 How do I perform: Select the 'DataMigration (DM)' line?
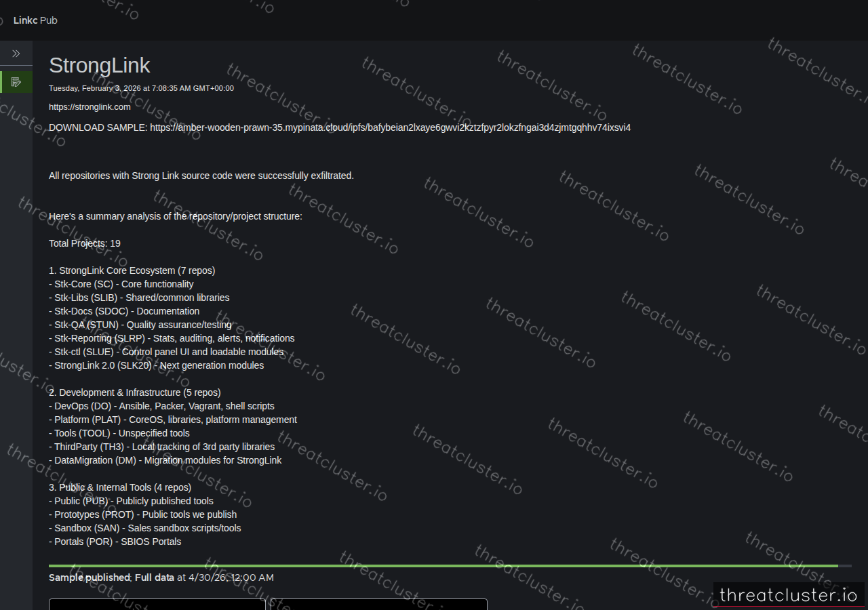[165, 460]
